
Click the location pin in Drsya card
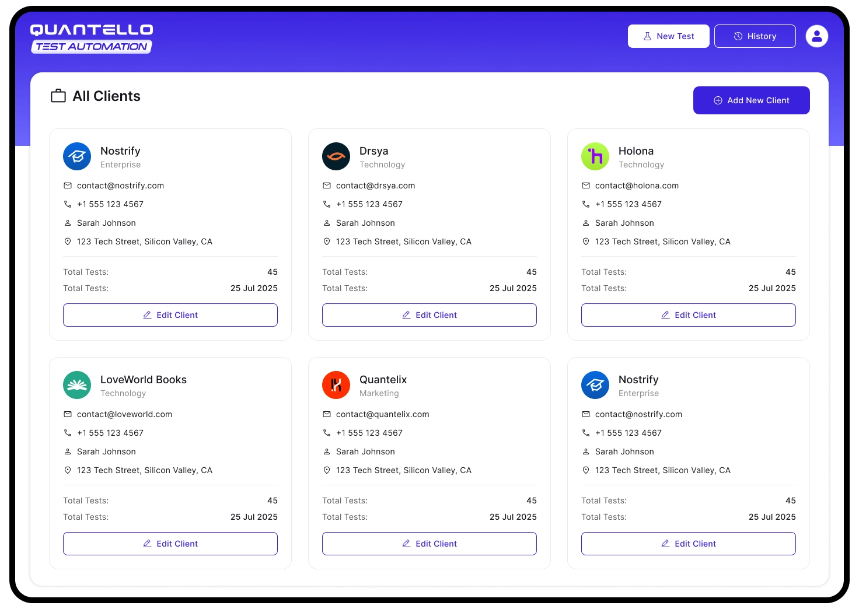(327, 242)
